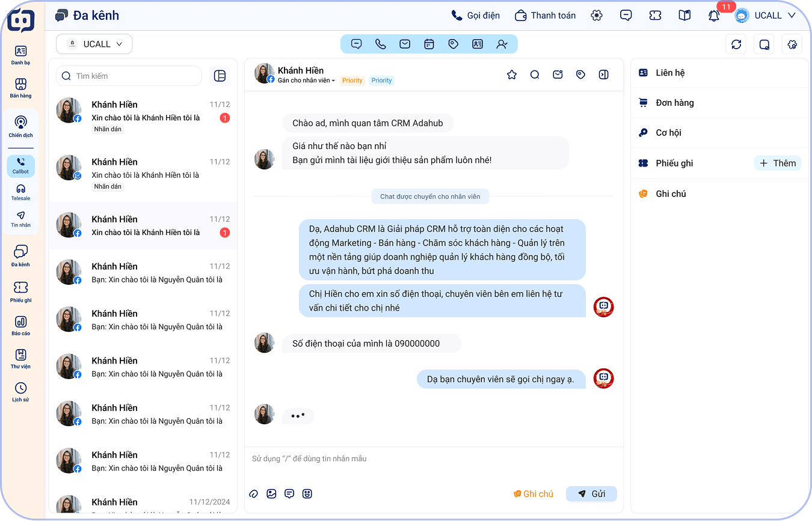Viewport: 812px width, 521px height.
Task: Open the phone channel filter icon
Action: (380, 44)
